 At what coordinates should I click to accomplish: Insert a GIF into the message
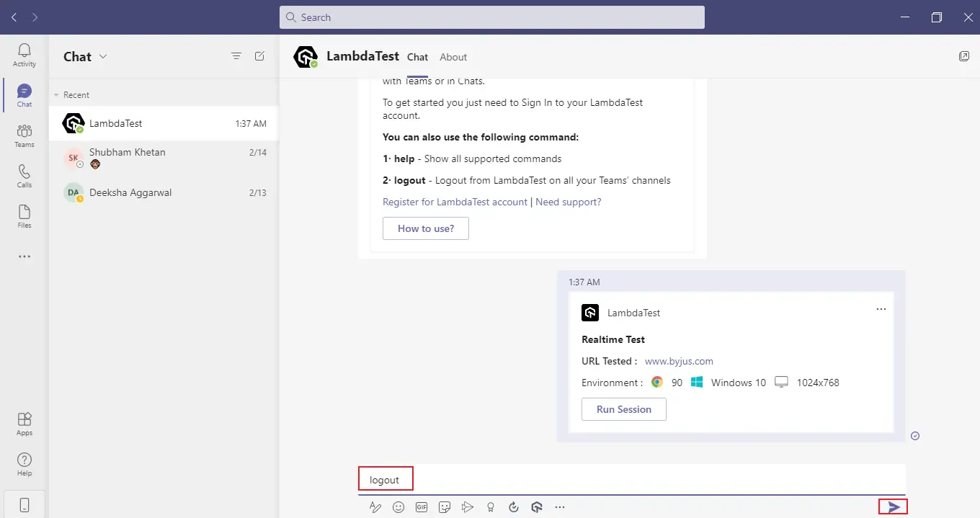(x=422, y=506)
